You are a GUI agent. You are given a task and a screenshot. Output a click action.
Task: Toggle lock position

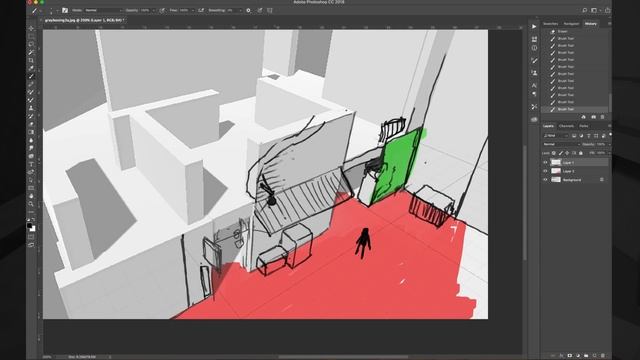pos(567,153)
